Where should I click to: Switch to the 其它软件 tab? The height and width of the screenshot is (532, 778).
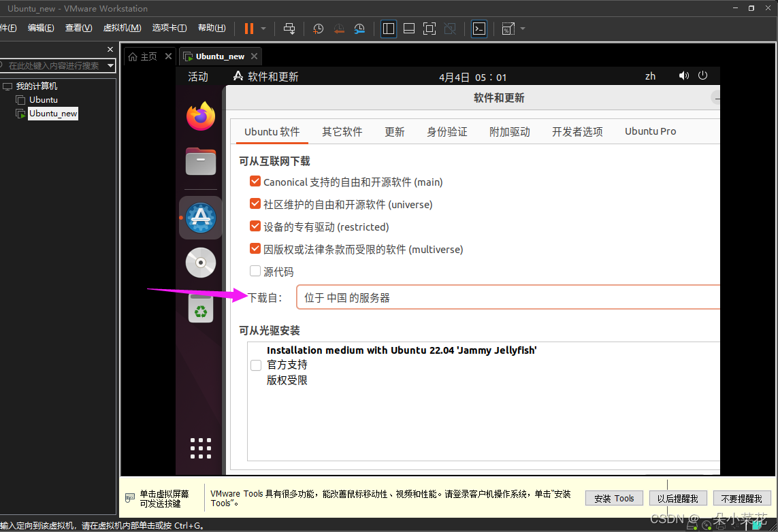coord(342,132)
